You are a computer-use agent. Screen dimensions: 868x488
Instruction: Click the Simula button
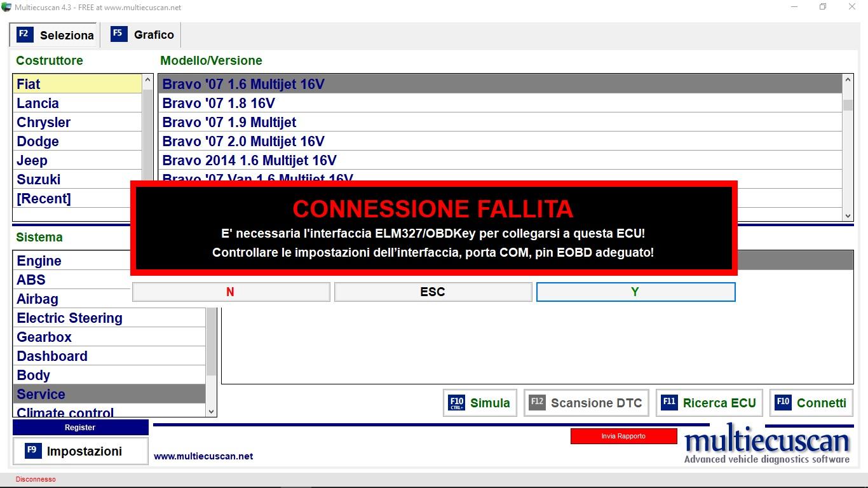[480, 403]
